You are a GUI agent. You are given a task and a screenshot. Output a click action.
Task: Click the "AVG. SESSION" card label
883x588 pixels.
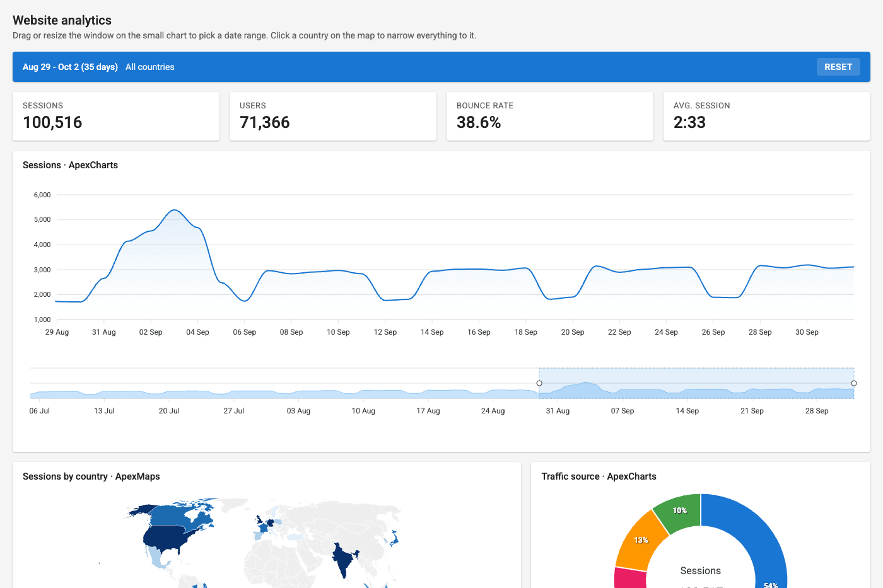pyautogui.click(x=702, y=106)
